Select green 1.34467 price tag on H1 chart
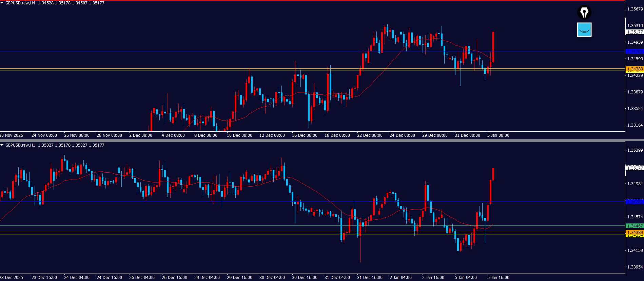The height and width of the screenshot is (281, 644). coord(635,226)
